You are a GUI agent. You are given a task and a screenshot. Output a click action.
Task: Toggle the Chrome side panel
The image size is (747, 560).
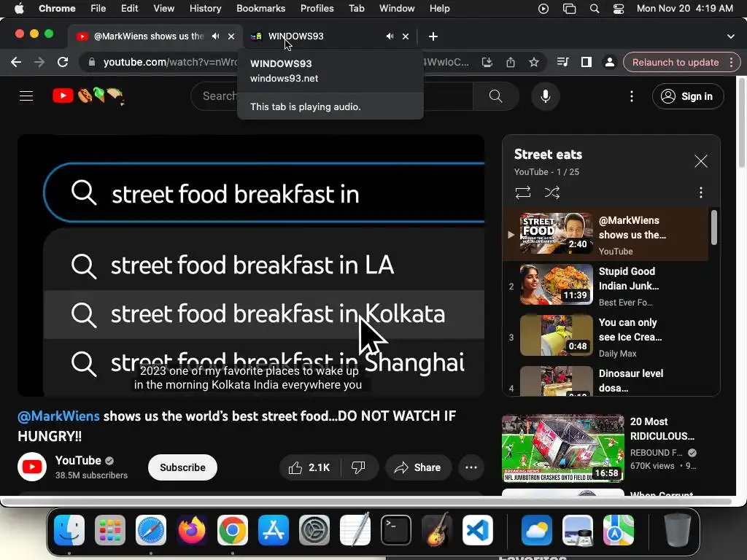pos(586,63)
